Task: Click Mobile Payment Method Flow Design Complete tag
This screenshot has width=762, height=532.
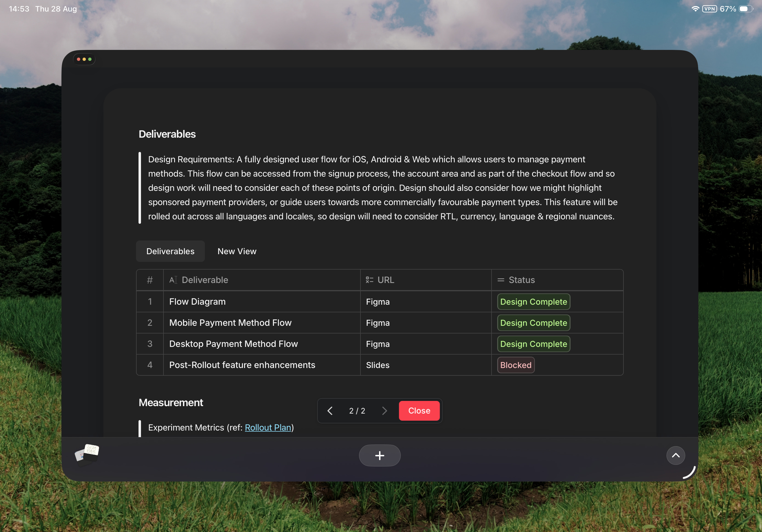Action: (x=533, y=323)
